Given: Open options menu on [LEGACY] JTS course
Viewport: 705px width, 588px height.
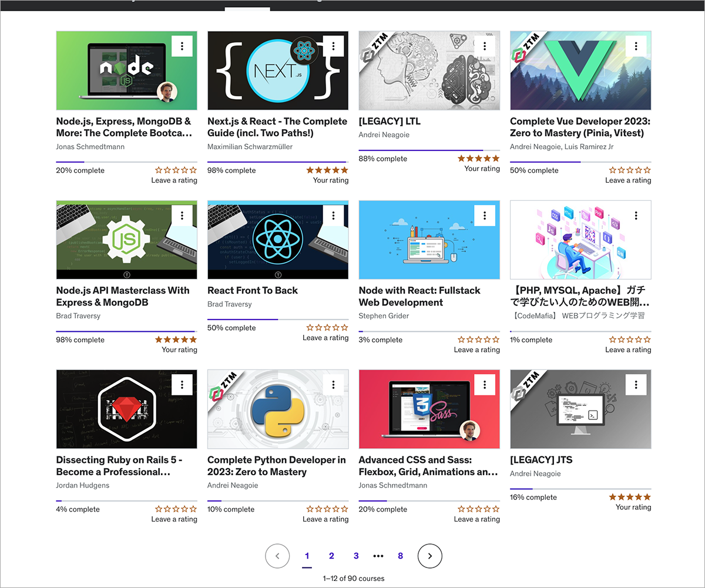Looking at the screenshot, I should 636,385.
